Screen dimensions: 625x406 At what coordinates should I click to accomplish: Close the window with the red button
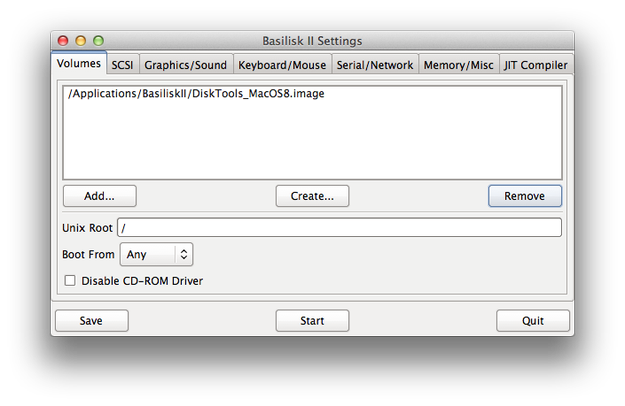pyautogui.click(x=63, y=41)
